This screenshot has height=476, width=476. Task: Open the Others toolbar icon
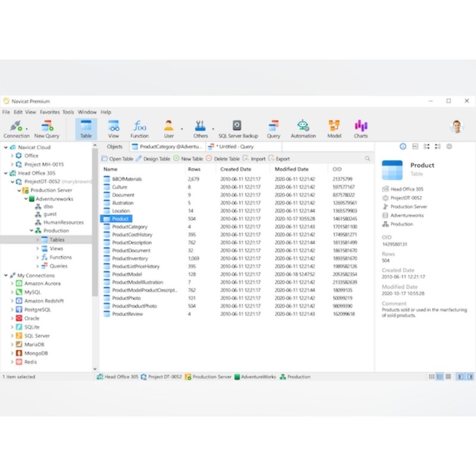(201, 129)
